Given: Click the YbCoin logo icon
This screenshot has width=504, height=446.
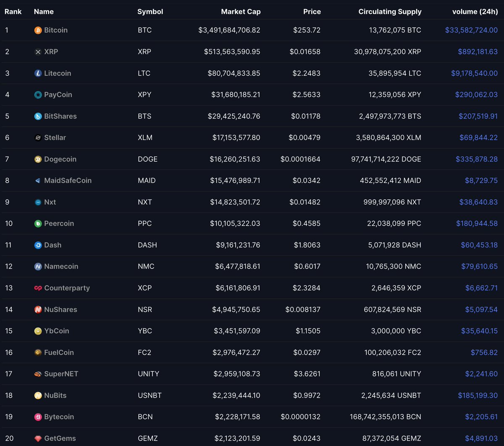Looking at the screenshot, I should click(x=38, y=331).
